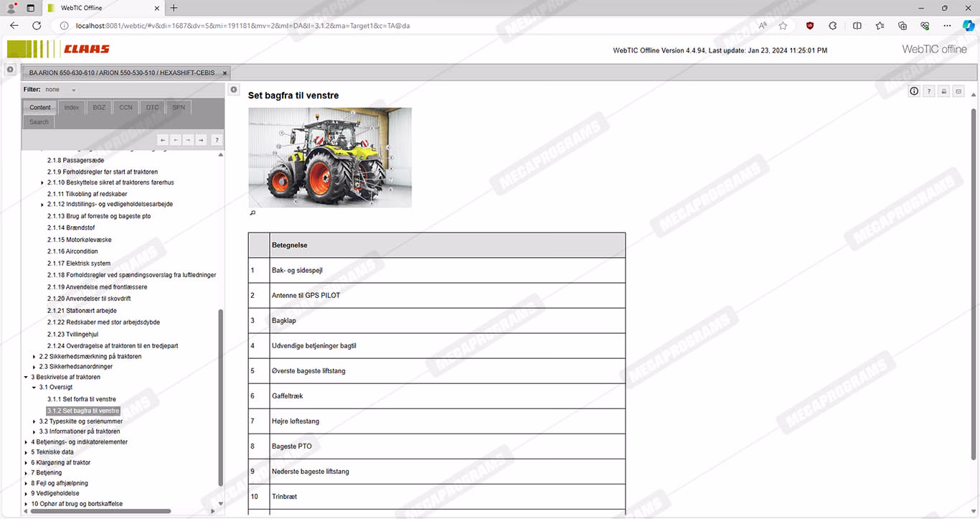Open browser Extensions puzzle icon

coord(833,25)
